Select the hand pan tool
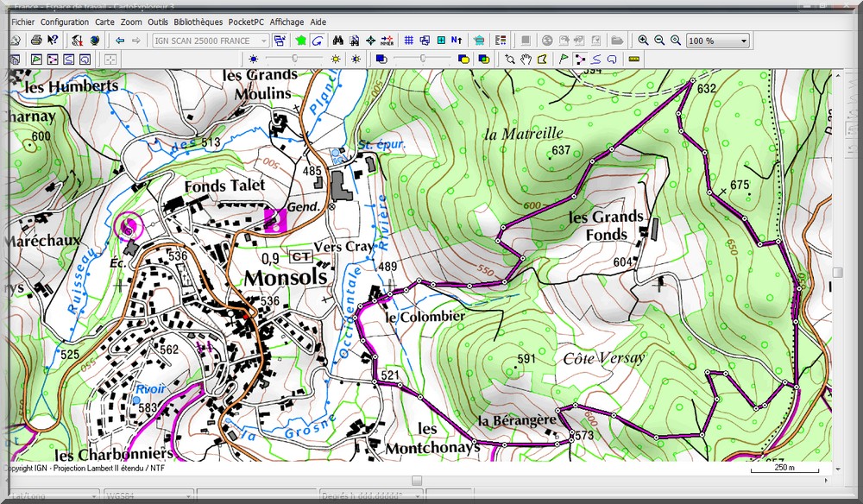 [x=526, y=59]
